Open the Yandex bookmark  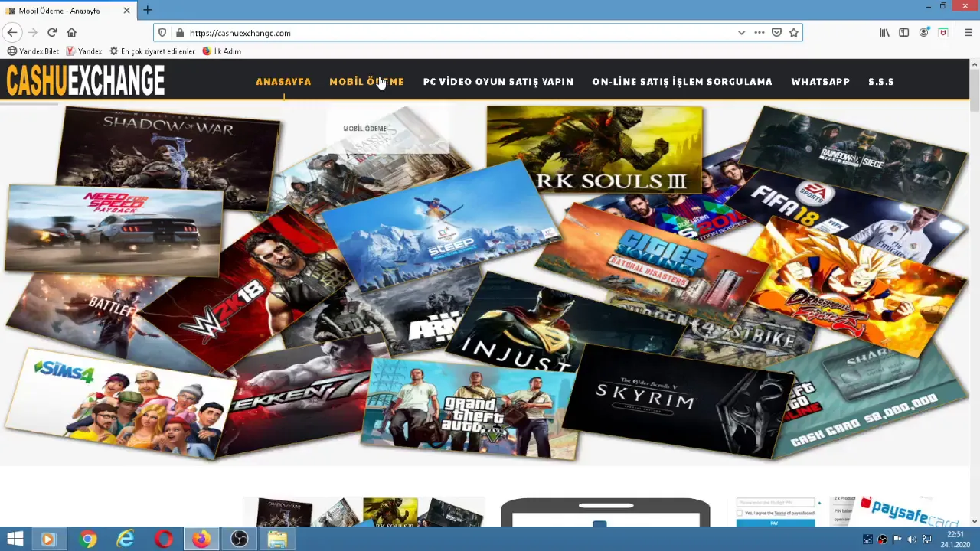84,51
